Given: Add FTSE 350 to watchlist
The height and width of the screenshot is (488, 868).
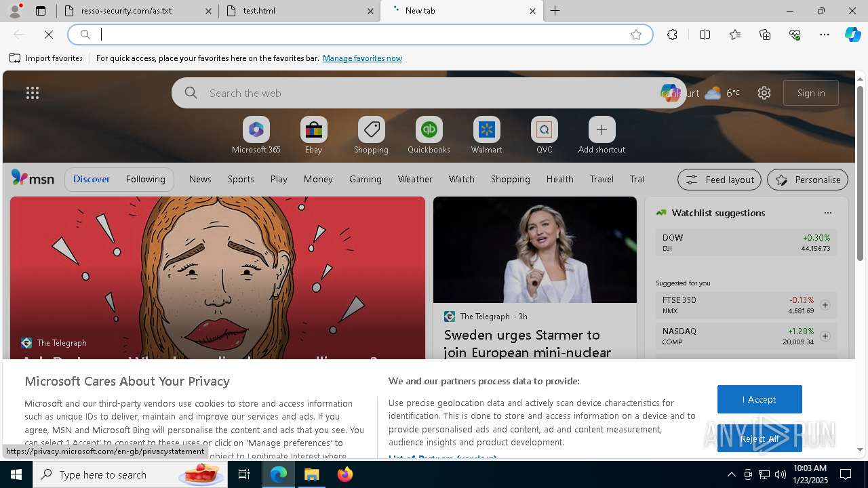Looking at the screenshot, I should point(825,305).
